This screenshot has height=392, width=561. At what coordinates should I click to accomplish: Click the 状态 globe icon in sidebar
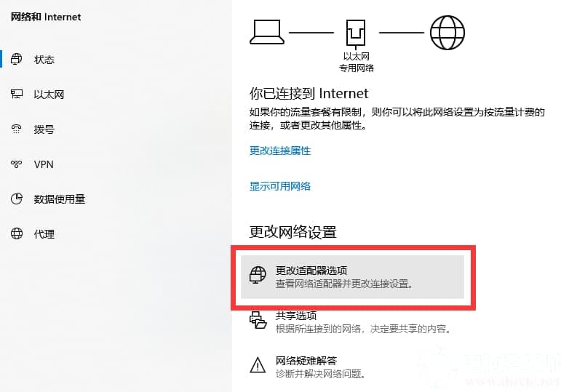point(16,59)
